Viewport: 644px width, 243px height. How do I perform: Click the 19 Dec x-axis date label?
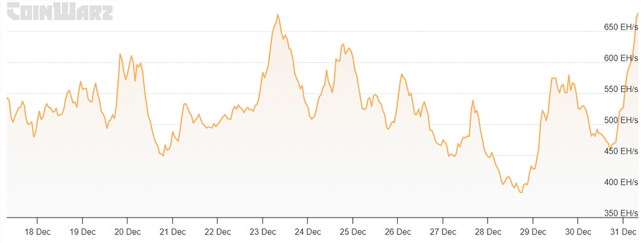click(82, 232)
